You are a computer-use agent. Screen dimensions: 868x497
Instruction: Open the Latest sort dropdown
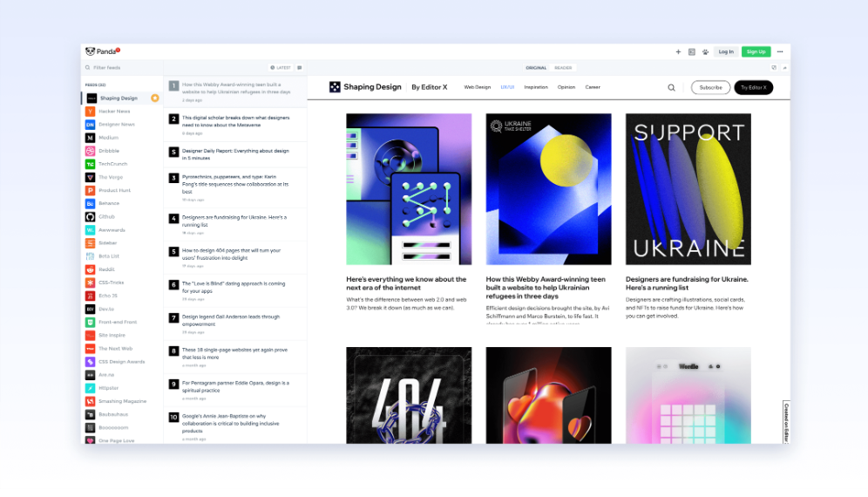click(281, 68)
